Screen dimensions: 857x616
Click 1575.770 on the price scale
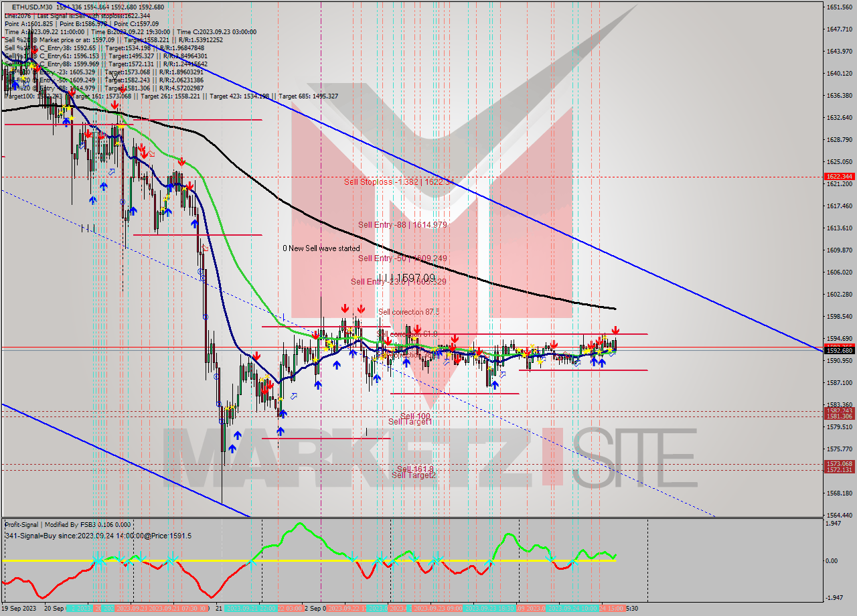tap(839, 449)
